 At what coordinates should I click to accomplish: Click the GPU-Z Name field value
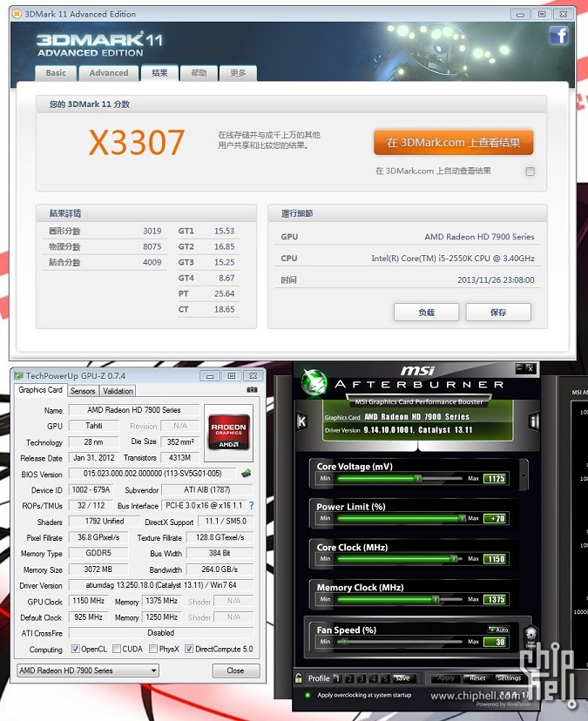[134, 410]
